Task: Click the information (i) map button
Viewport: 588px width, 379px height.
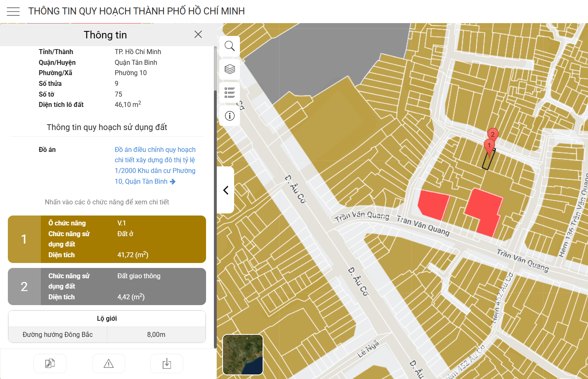Action: click(230, 116)
